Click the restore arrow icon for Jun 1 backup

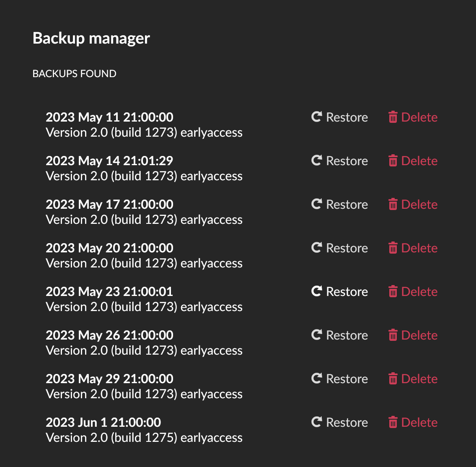click(316, 422)
